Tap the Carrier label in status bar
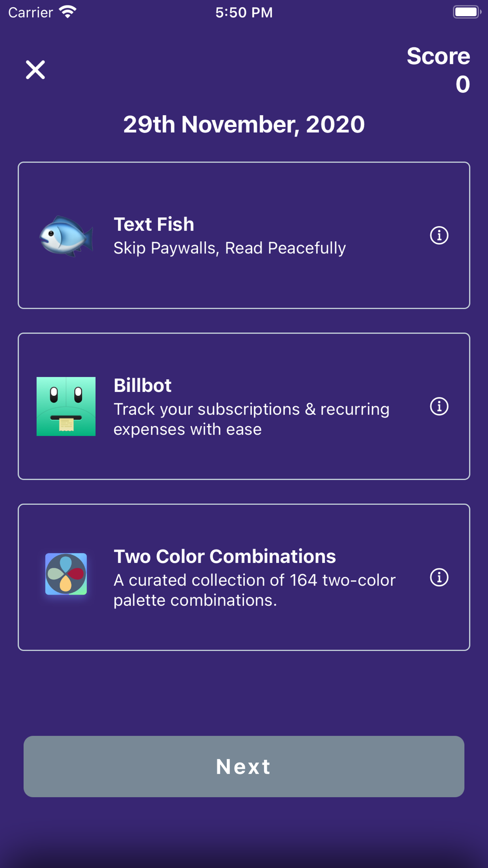This screenshot has height=868, width=488. tap(30, 12)
